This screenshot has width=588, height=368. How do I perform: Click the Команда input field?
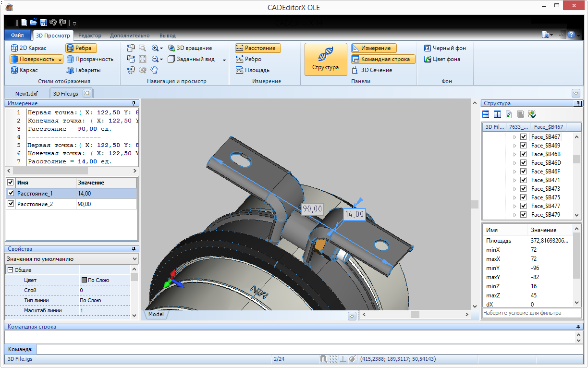(x=307, y=349)
